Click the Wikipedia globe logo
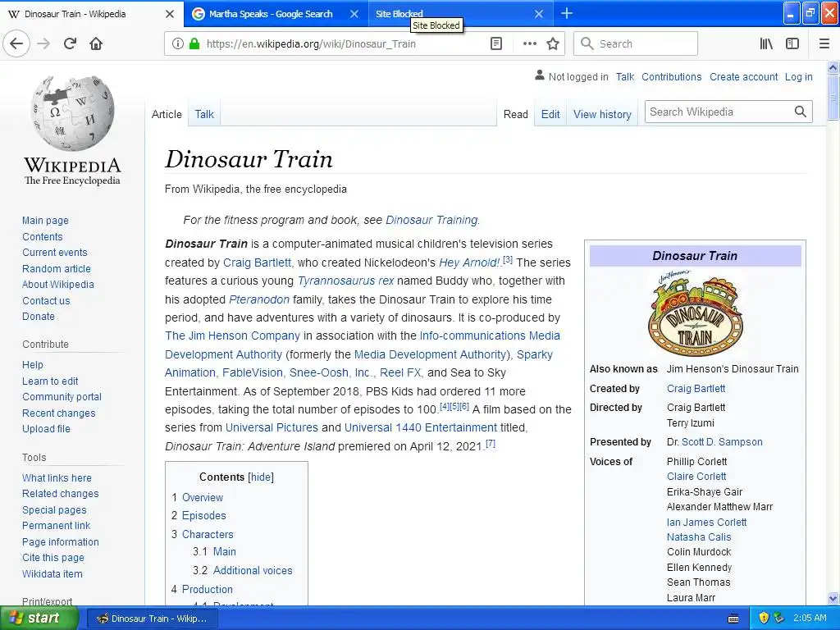This screenshot has height=630, width=840. click(x=72, y=112)
